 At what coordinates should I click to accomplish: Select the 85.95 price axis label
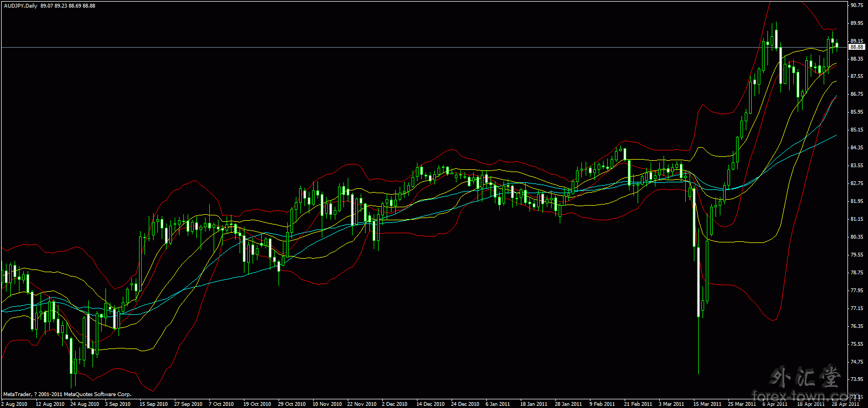click(x=857, y=112)
